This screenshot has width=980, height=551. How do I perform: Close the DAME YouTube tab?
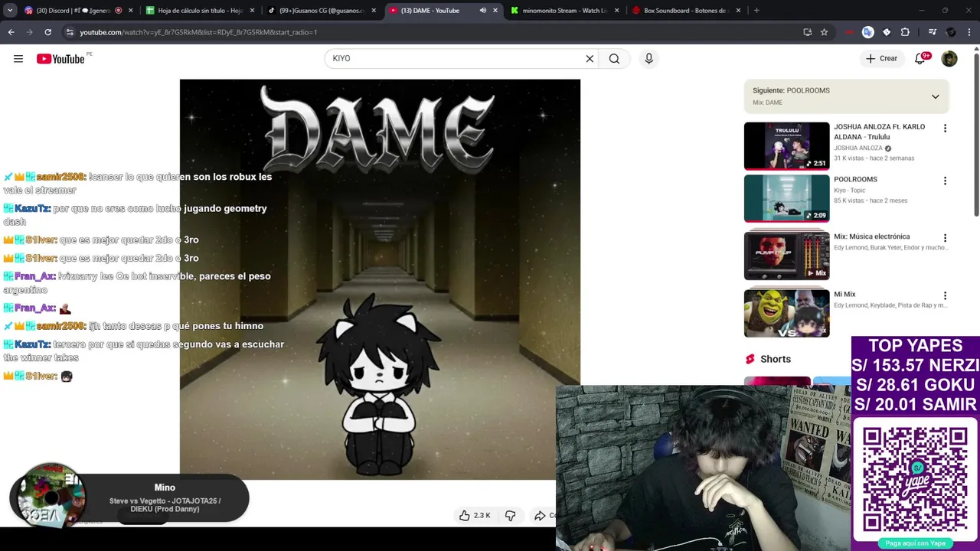click(x=495, y=11)
